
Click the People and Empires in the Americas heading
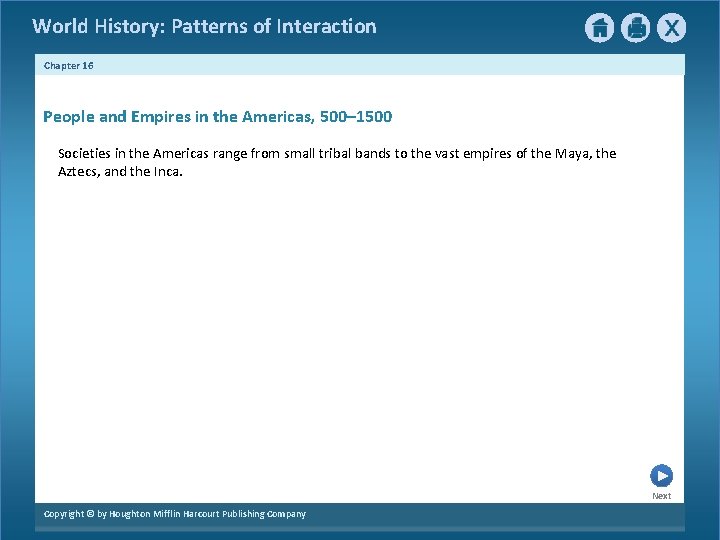click(x=218, y=117)
